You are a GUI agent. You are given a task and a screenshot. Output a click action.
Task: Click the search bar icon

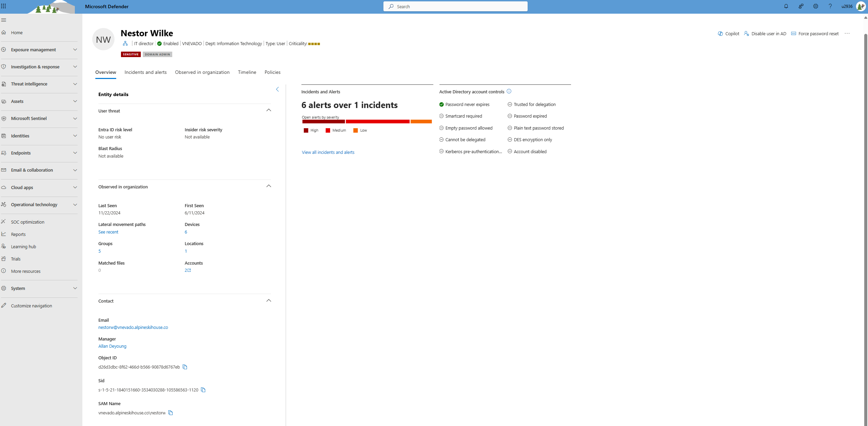[391, 6]
